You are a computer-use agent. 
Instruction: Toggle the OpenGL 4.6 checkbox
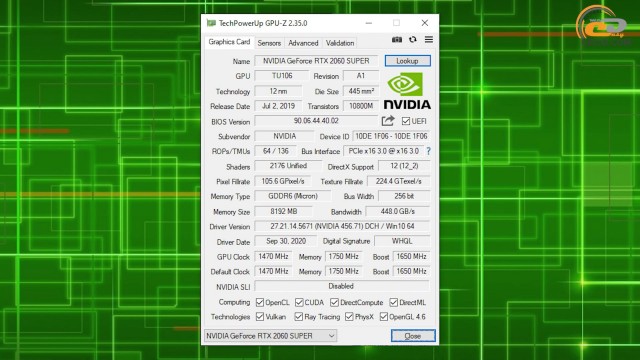click(384, 317)
